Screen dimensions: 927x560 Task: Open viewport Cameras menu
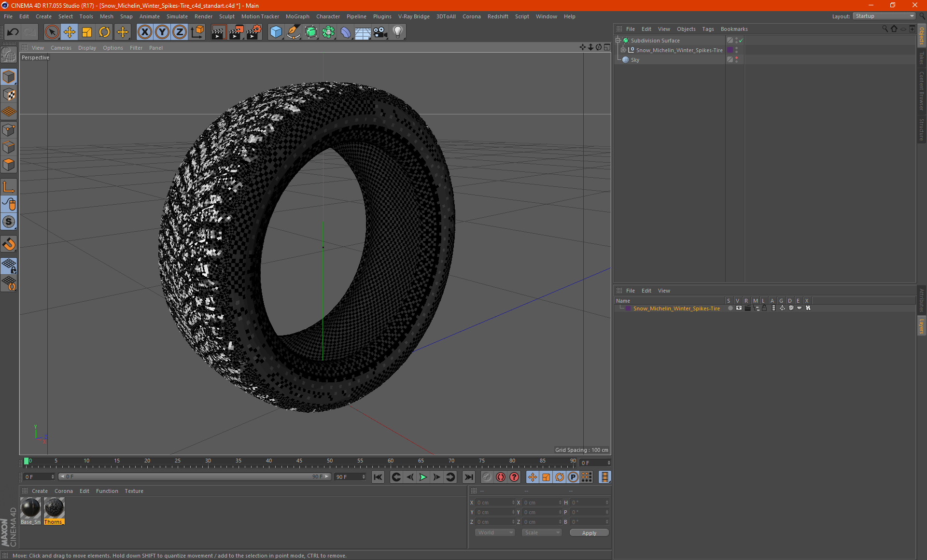point(61,48)
